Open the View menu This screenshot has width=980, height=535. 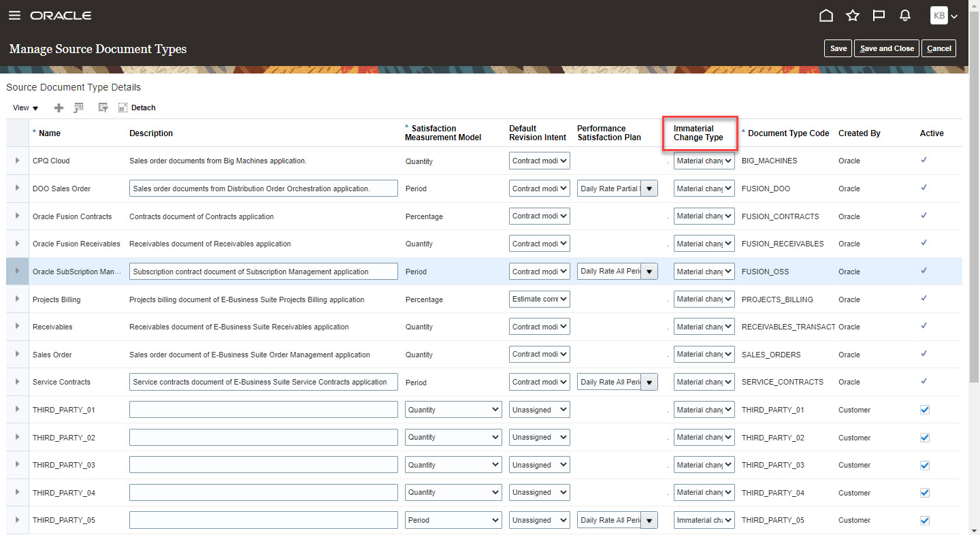click(x=25, y=108)
